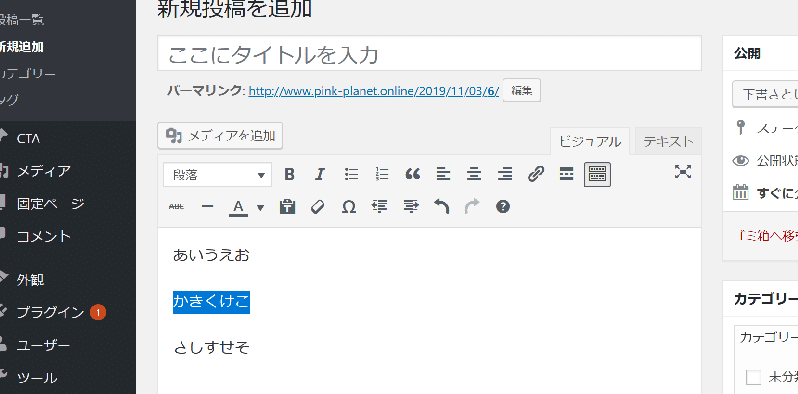Screen dimensions: 798x394
Task: Click the permalink 編集 button
Action: pyautogui.click(x=522, y=91)
